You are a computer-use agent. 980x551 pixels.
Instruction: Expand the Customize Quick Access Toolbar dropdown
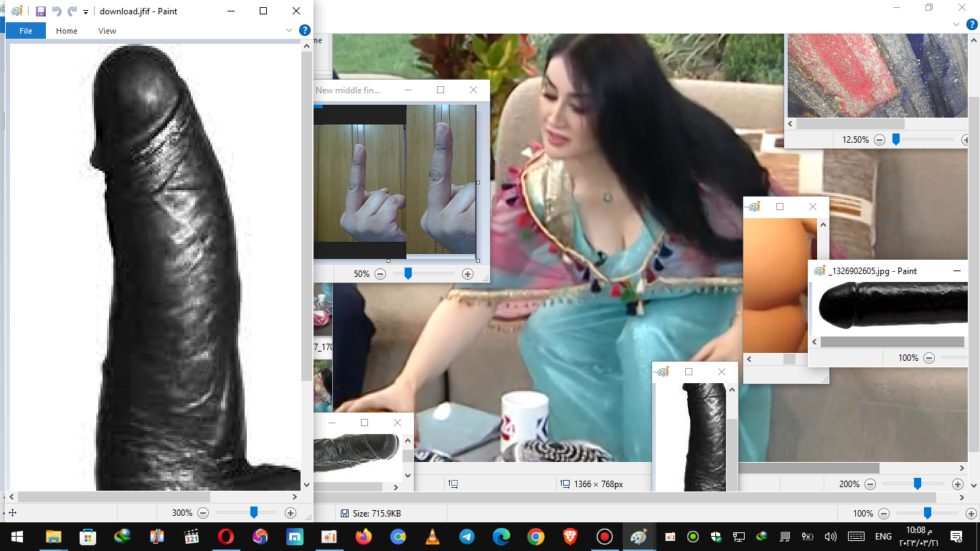[x=86, y=12]
